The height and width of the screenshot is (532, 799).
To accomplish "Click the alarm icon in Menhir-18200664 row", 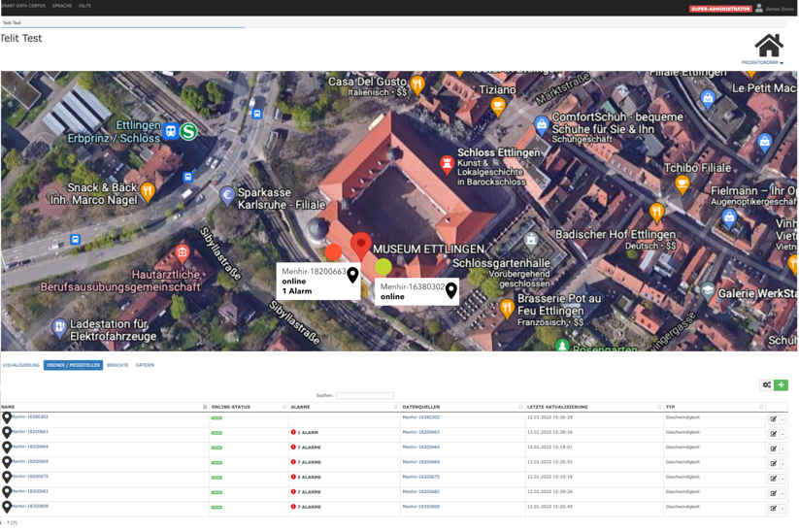I will [x=293, y=448].
